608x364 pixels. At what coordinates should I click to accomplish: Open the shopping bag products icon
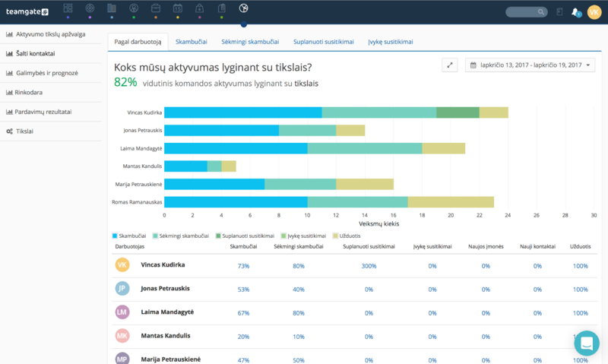(x=199, y=8)
